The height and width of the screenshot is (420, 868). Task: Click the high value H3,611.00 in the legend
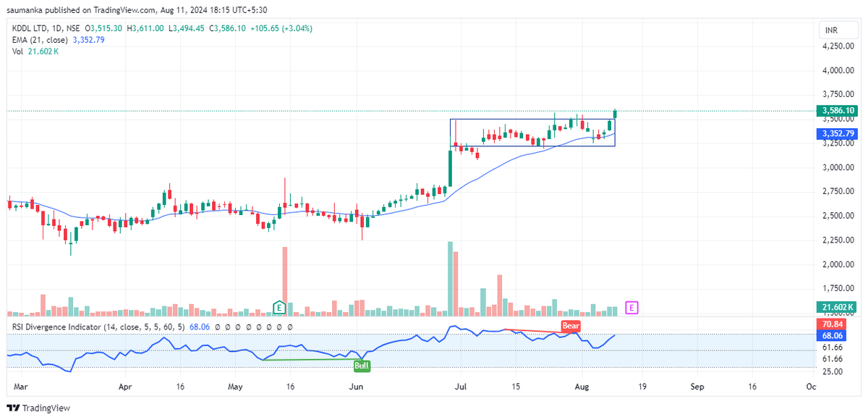coord(145,28)
